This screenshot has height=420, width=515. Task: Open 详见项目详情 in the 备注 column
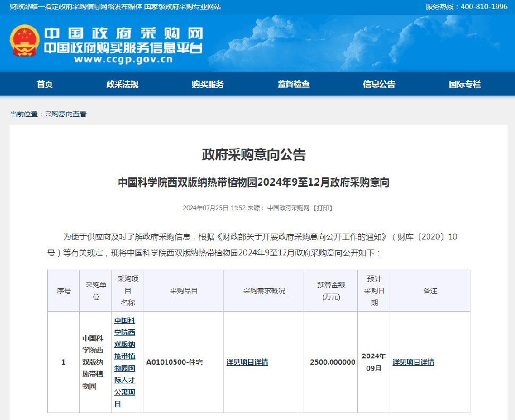click(x=413, y=362)
